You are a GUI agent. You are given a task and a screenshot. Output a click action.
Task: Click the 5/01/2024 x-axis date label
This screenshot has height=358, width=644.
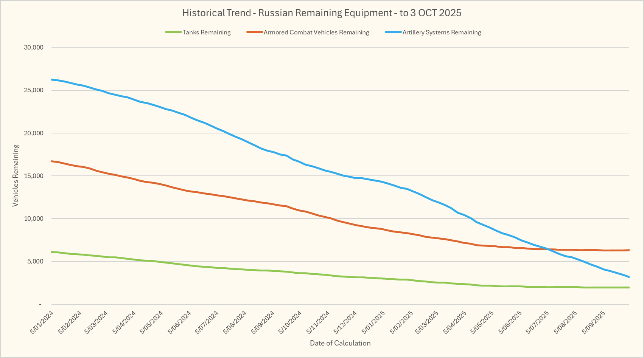click(42, 322)
